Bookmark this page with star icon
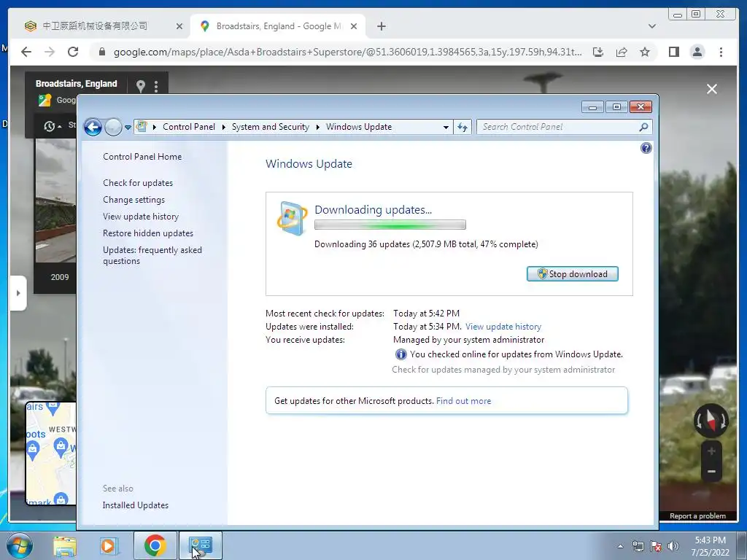The image size is (747, 560). (645, 52)
